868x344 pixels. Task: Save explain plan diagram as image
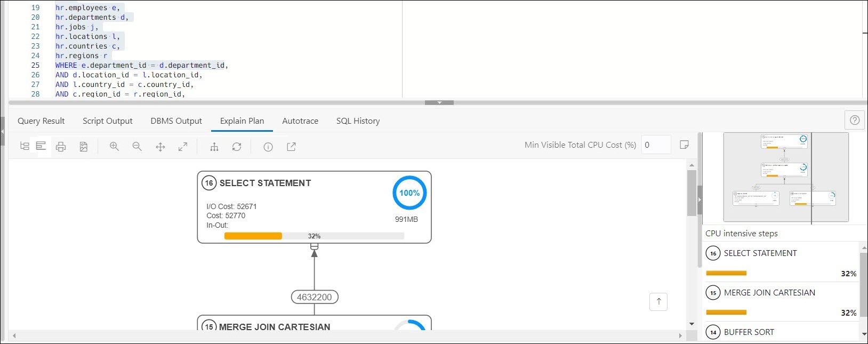84,147
